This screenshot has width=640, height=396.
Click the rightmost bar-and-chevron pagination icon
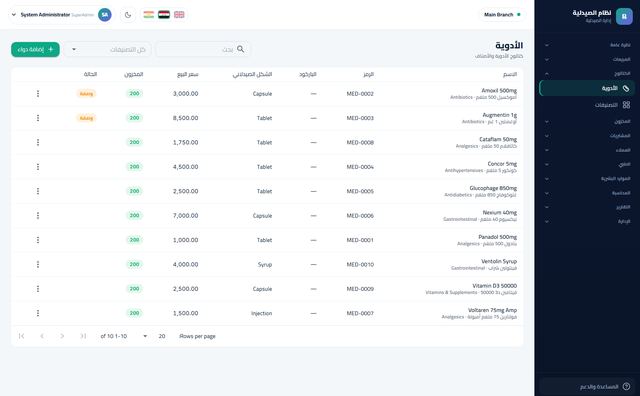click(x=83, y=336)
